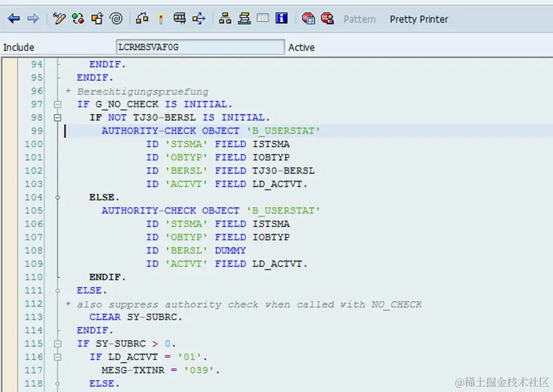Open the Where-Used List icon
553x392 pixels.
(x=199, y=18)
